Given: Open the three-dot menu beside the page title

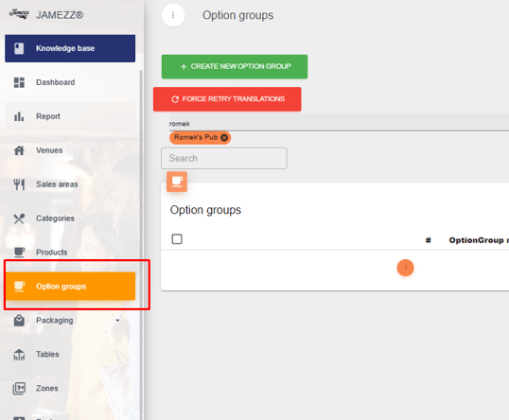Looking at the screenshot, I should (173, 15).
